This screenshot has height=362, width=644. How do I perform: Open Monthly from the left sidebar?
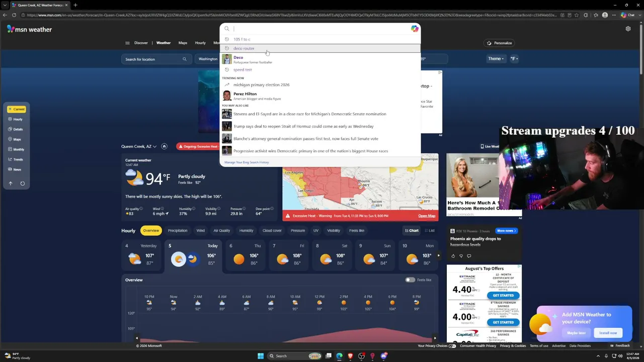point(16,149)
